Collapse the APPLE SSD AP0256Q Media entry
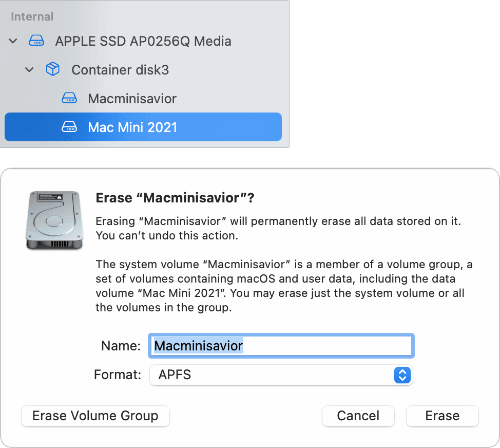Image resolution: width=500 pixels, height=448 pixels. pyautogui.click(x=13, y=41)
